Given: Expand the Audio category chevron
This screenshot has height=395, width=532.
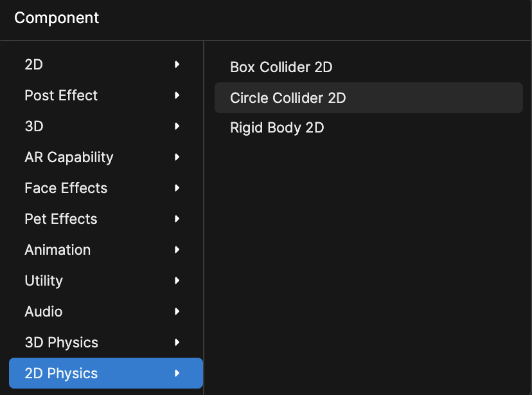Looking at the screenshot, I should click(177, 311).
